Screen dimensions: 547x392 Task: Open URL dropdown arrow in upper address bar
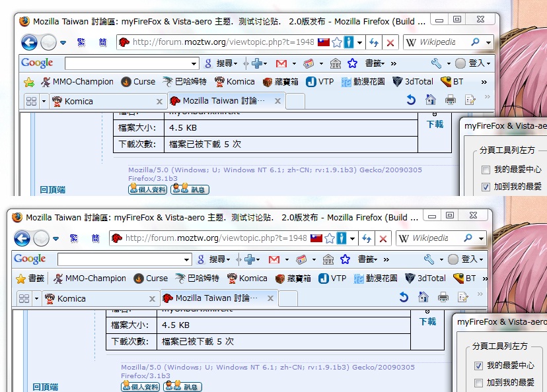[359, 43]
